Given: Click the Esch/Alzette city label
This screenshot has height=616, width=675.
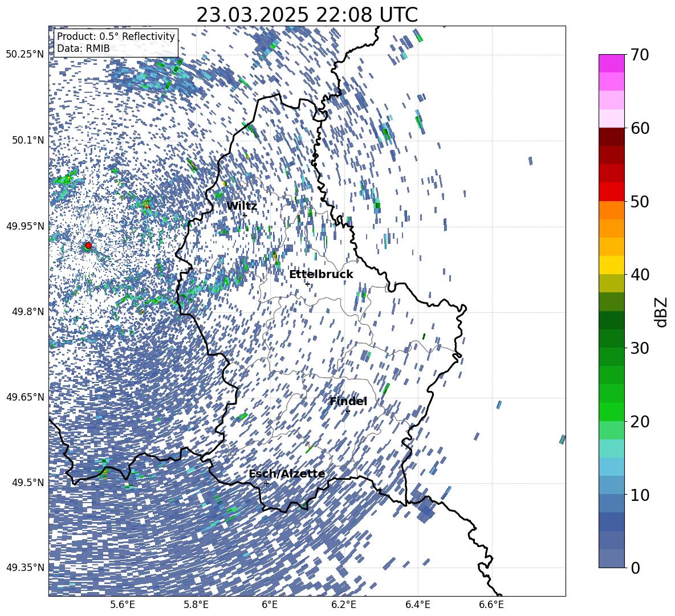Looking at the screenshot, I should click(287, 474).
